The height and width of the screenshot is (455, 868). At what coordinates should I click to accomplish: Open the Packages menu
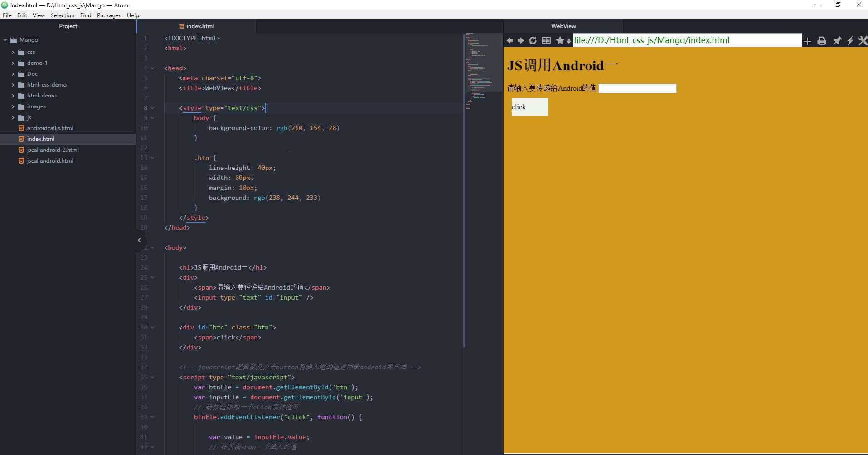point(109,15)
